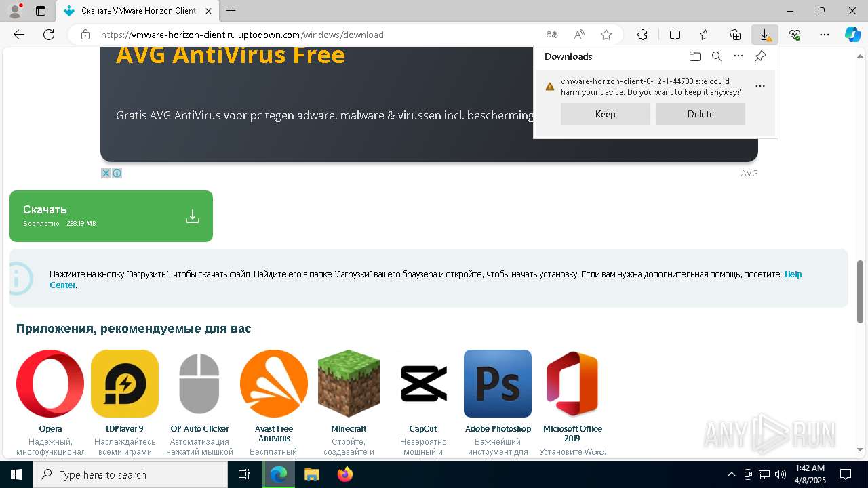Open the Windows Start menu
The image size is (868, 488).
pos(16,474)
